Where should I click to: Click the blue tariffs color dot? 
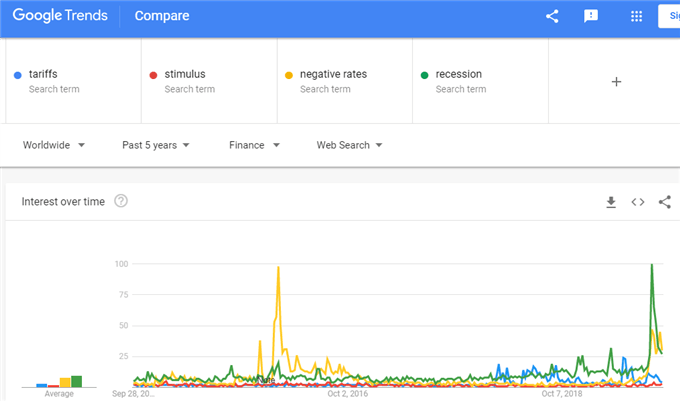coord(18,75)
